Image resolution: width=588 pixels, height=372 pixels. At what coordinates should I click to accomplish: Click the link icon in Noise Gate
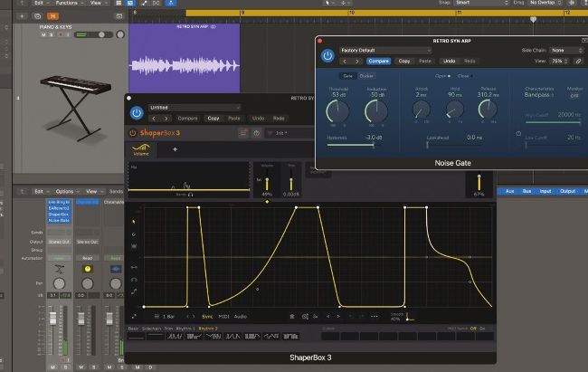[578, 62]
